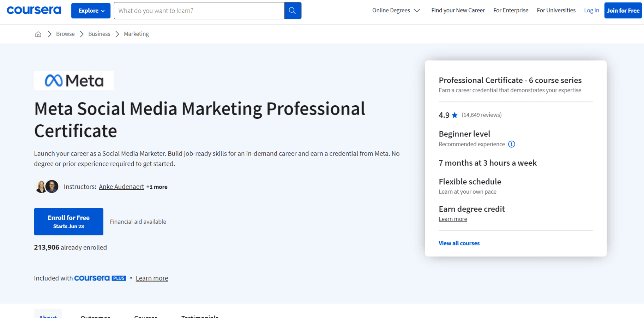The image size is (644, 318).
Task: Open the Explore dropdown
Action: (91, 10)
